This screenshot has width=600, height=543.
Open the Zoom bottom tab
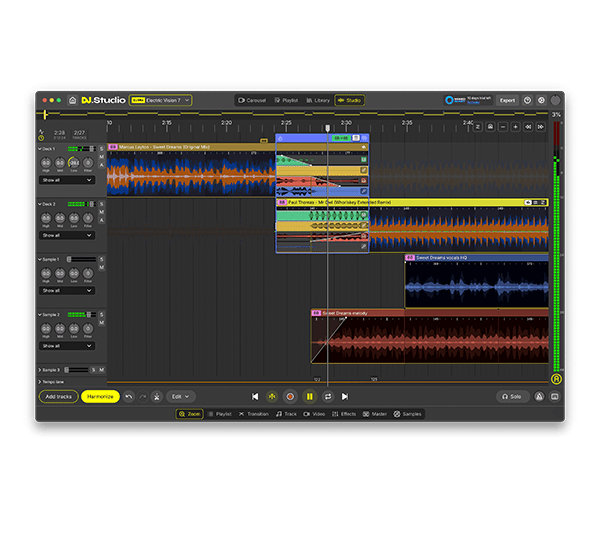point(190,414)
